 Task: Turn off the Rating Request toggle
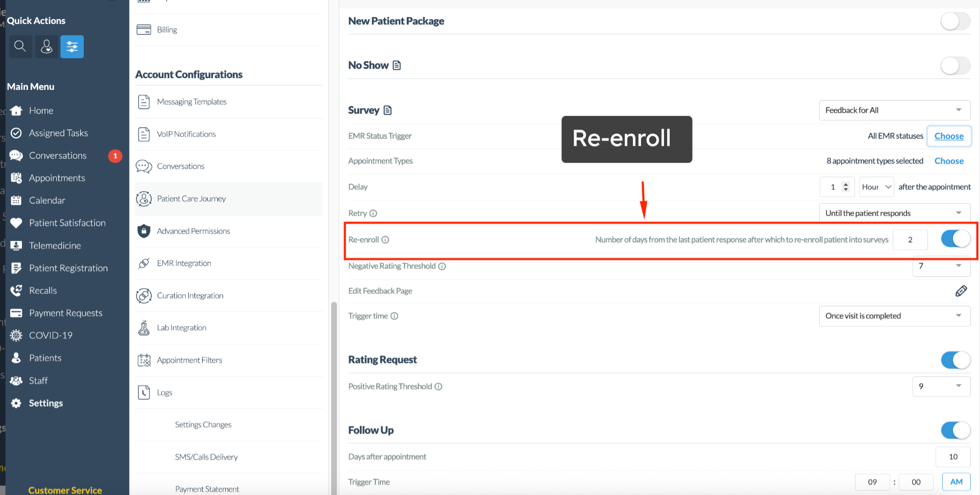coord(955,360)
